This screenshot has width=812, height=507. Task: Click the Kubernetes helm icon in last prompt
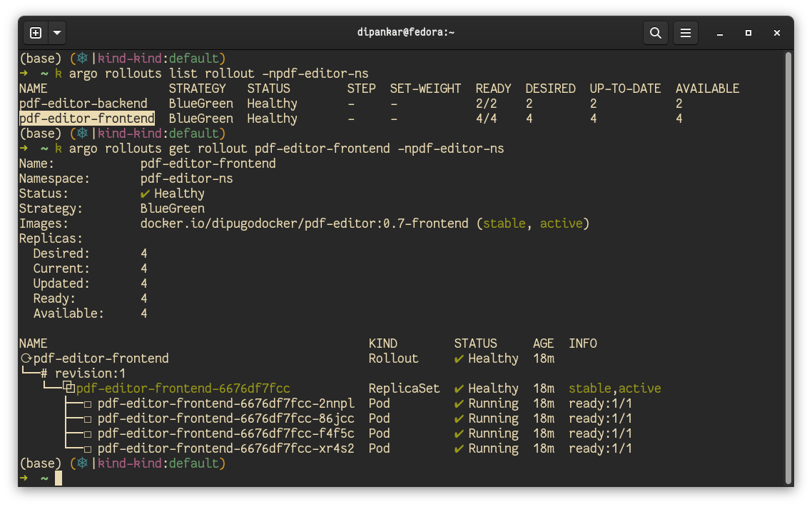[x=82, y=463]
